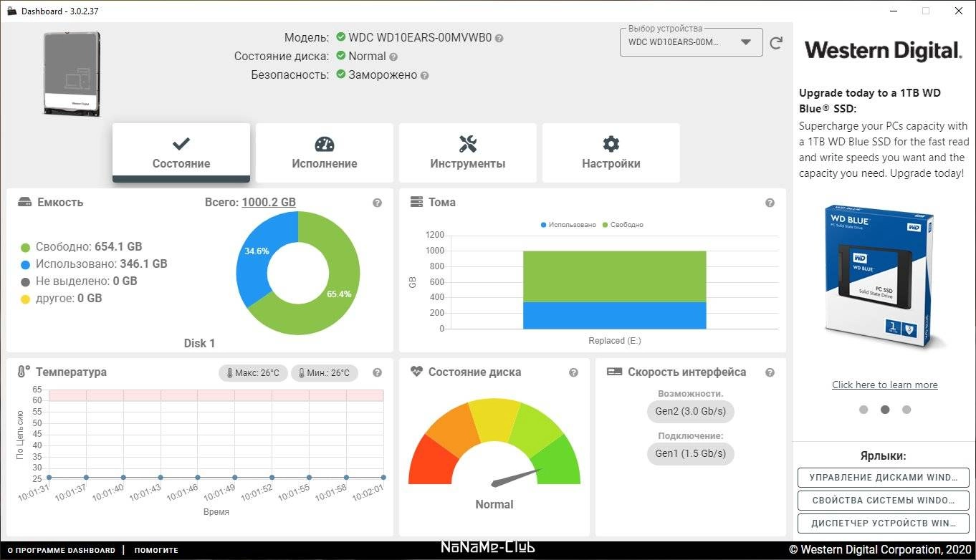The width and height of the screenshot is (976, 560).
Task: Click the gear icon on Настройки tab
Action: pyautogui.click(x=611, y=143)
